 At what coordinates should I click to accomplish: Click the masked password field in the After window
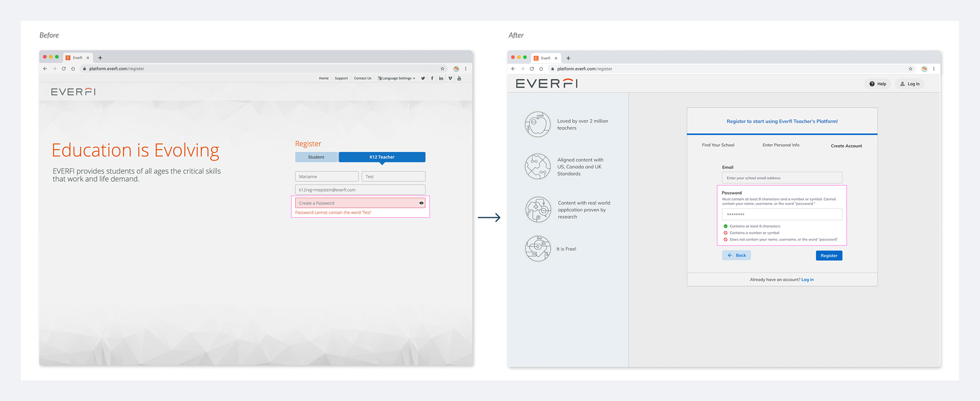(782, 214)
